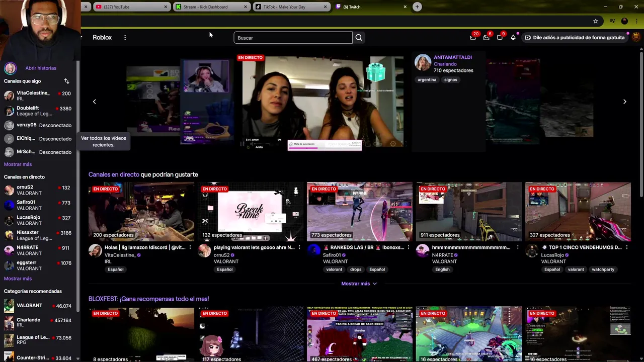Click the signos tag
The height and width of the screenshot is (362, 644).
pos(451,79)
